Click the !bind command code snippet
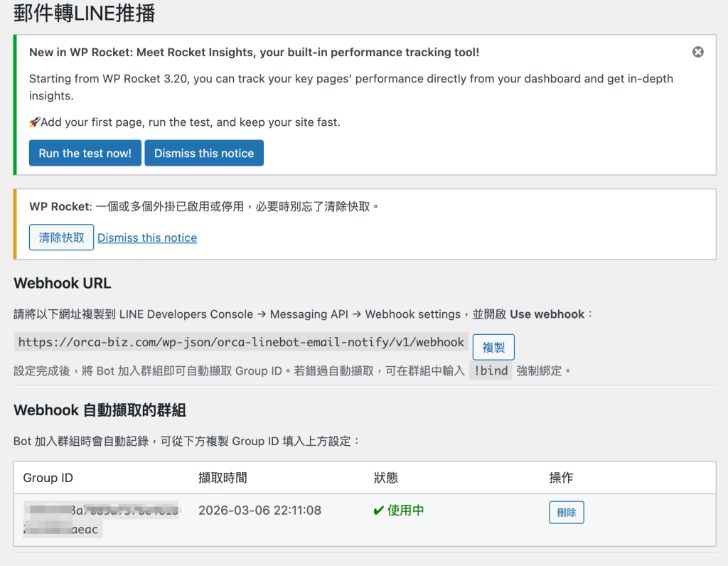 pos(491,370)
